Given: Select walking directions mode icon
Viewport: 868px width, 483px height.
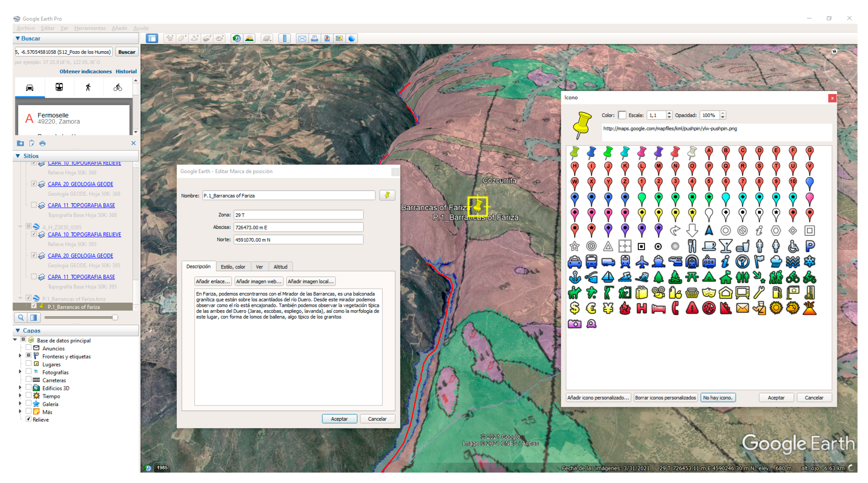Looking at the screenshot, I should point(88,88).
